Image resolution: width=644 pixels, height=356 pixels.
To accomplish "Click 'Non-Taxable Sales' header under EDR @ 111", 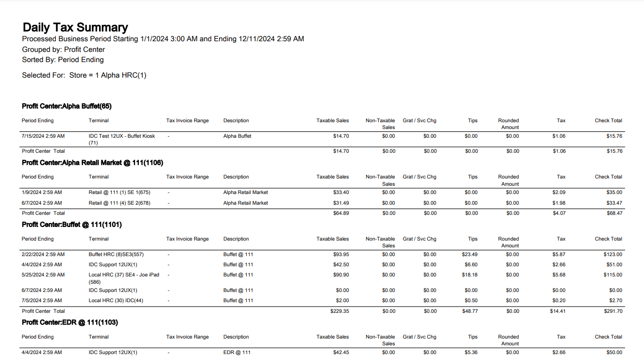I will click(381, 340).
